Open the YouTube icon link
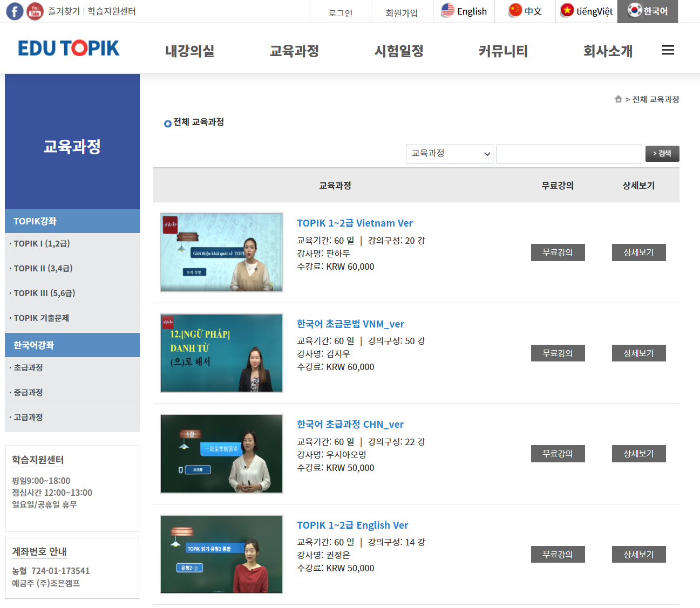The height and width of the screenshot is (608, 700). click(35, 11)
